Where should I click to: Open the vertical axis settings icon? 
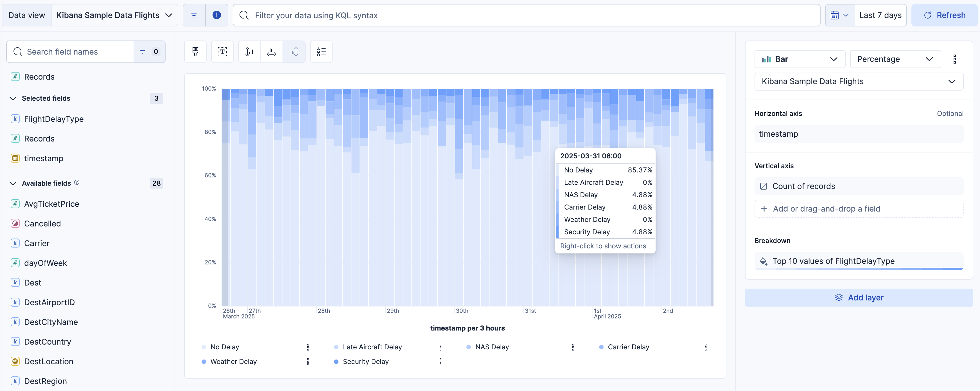[249, 52]
